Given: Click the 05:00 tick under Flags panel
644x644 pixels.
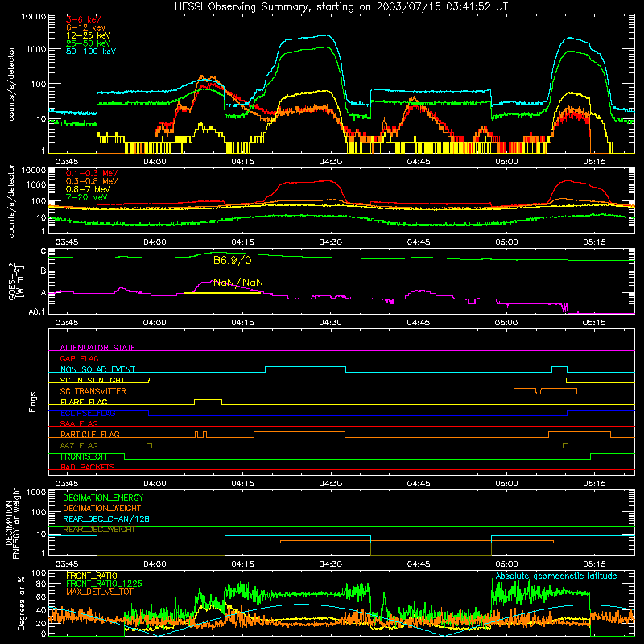Looking at the screenshot, I should pos(506,483).
